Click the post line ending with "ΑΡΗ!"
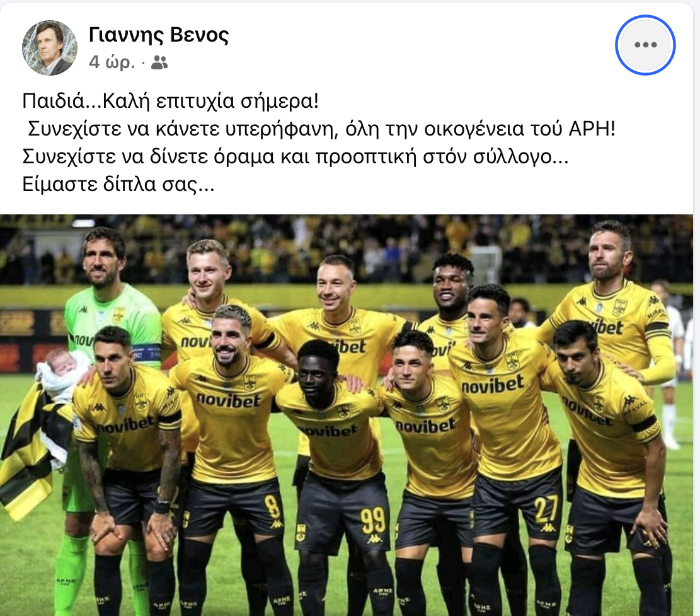This screenshot has width=700, height=616. coord(321,129)
